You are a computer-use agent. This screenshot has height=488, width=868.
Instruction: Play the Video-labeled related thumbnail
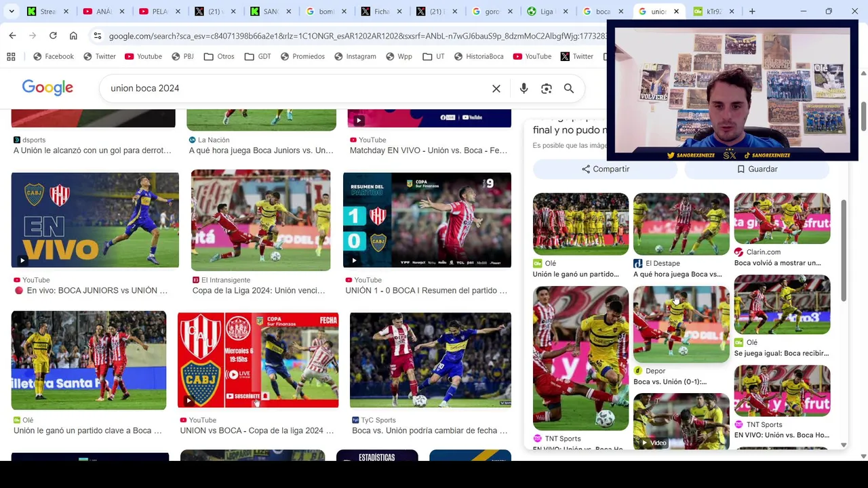tap(682, 422)
